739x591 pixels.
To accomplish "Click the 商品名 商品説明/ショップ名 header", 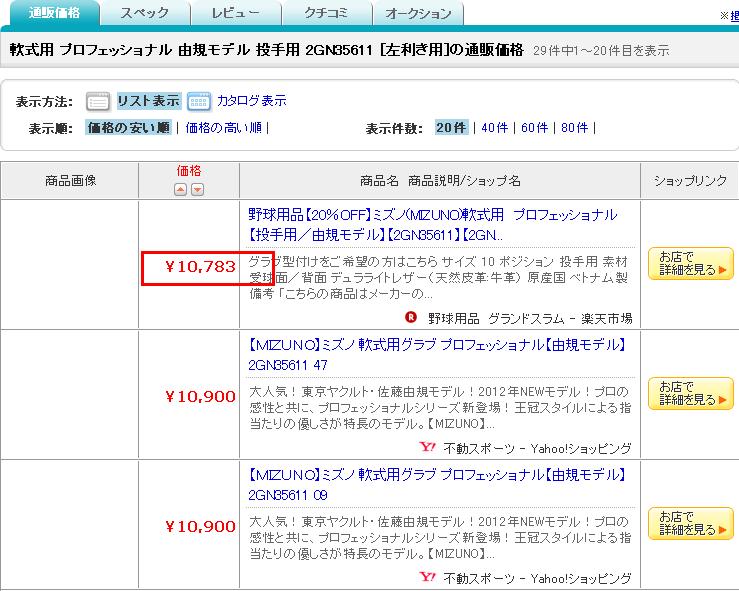I will pos(440,180).
